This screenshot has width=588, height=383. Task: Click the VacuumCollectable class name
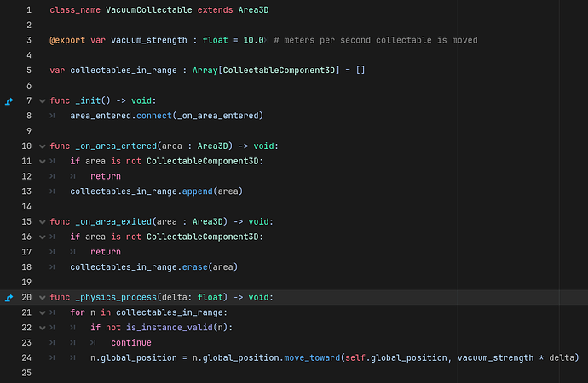coord(149,9)
